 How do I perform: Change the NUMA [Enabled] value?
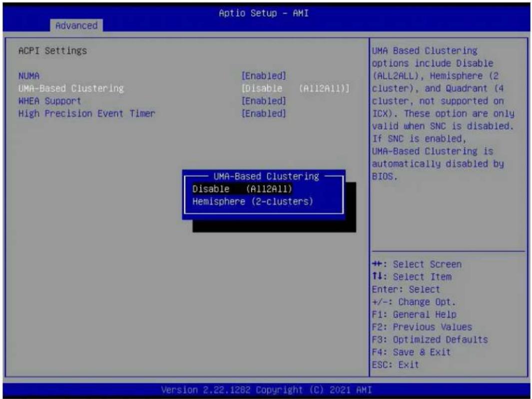click(x=264, y=76)
